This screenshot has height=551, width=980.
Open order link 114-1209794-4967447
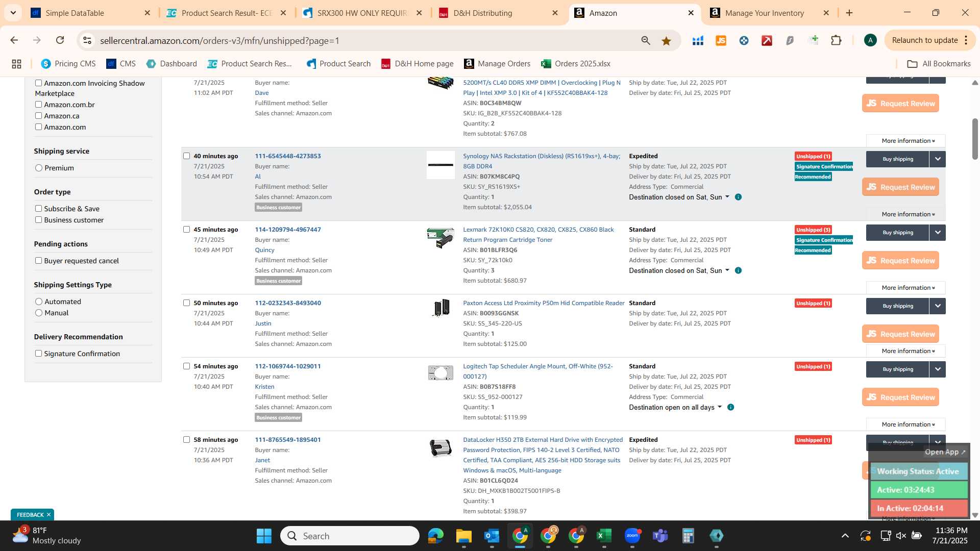[x=288, y=230]
